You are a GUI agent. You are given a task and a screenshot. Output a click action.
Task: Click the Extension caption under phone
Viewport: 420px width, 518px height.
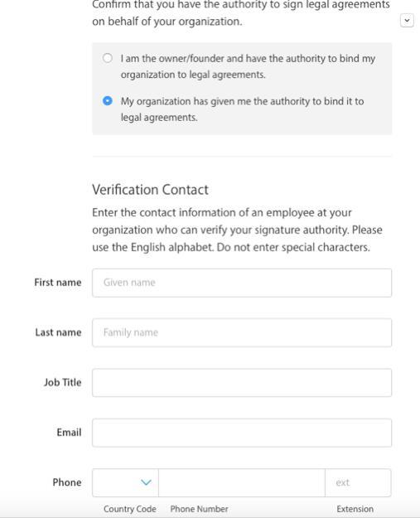(x=355, y=509)
